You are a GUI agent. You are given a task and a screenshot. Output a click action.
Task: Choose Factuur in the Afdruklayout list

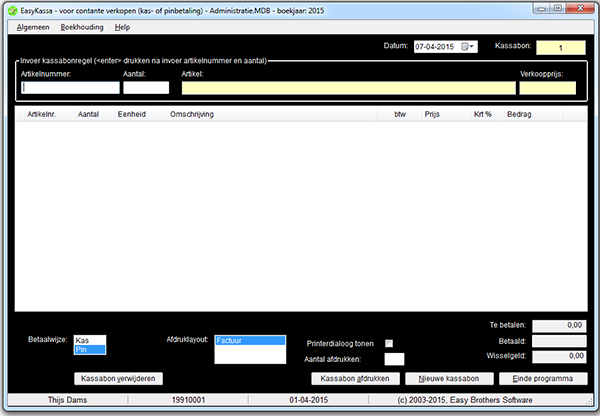click(x=244, y=340)
